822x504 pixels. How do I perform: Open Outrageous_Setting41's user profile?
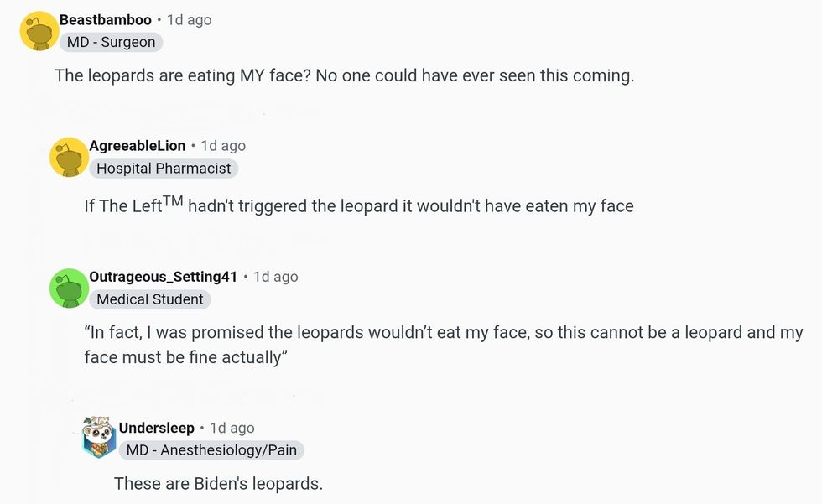coord(163,277)
